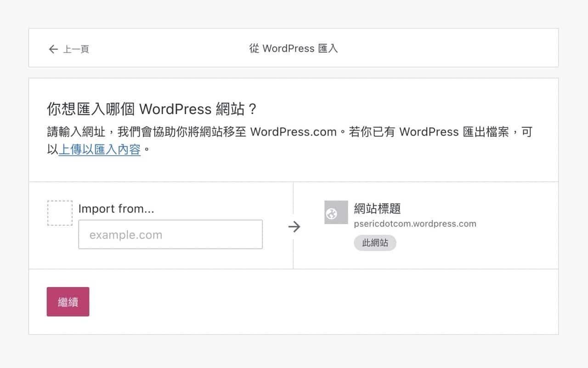Click the globe icon beside 網站標題
The width and height of the screenshot is (588, 368).
point(336,213)
